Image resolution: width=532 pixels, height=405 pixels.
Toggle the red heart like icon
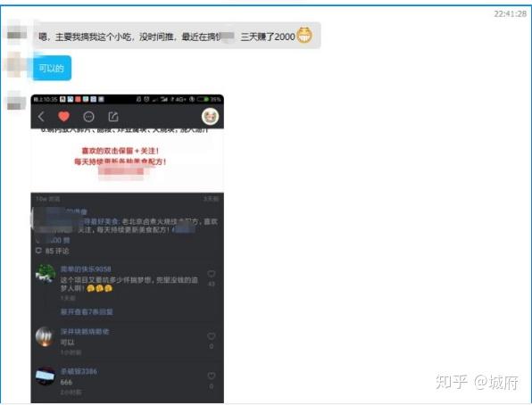[x=63, y=117]
